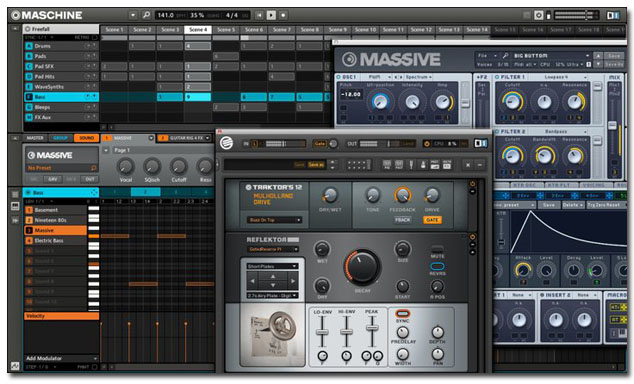Open the Guitar Rig tuner fork icon
This screenshot has width=634, height=384.
(x=411, y=165)
